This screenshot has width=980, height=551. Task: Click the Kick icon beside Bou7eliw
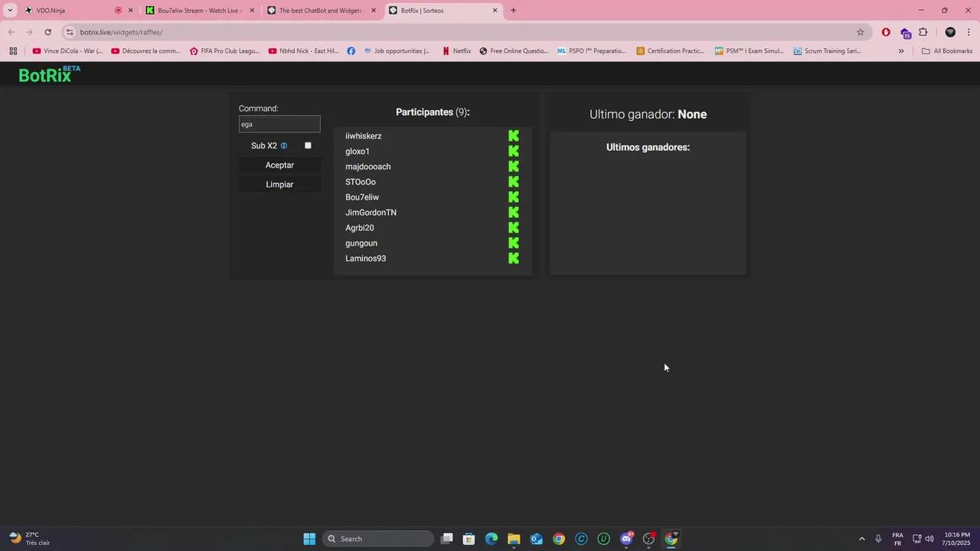coord(514,197)
